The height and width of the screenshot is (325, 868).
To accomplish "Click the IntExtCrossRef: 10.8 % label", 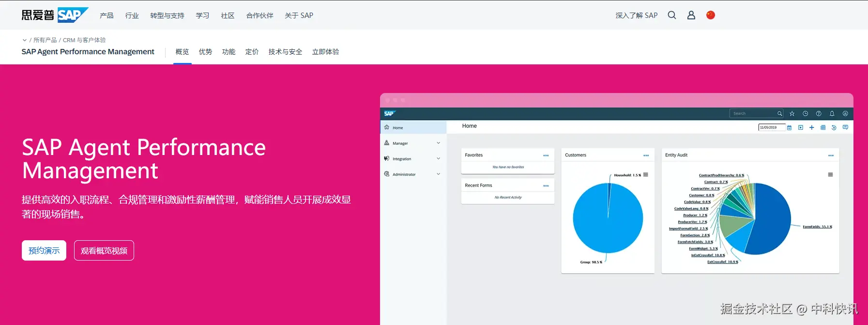I will (x=708, y=255).
